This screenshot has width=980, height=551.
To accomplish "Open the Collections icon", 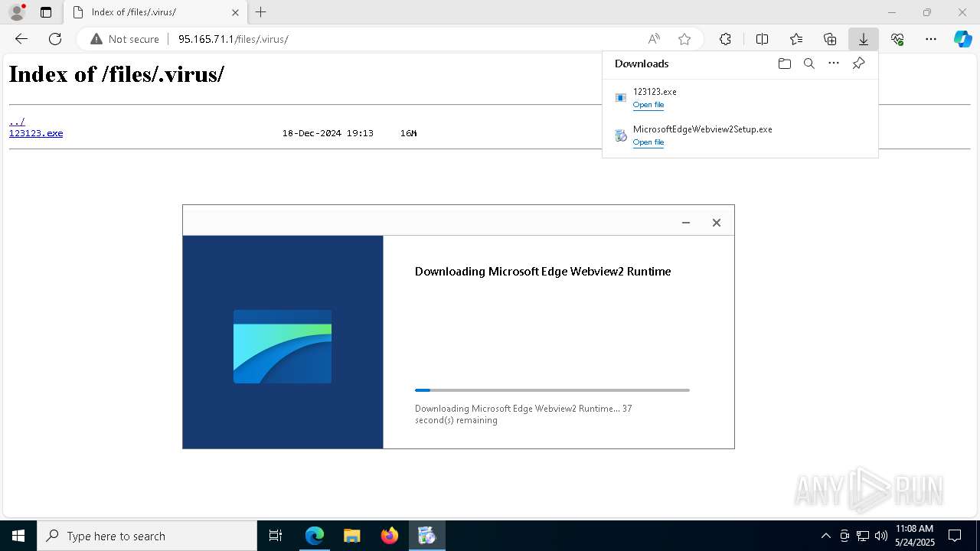I will click(830, 39).
